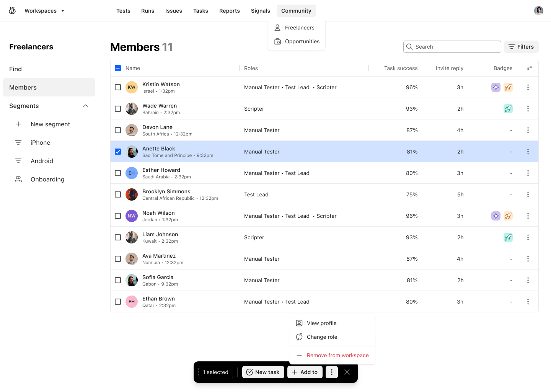Check Esther Howard's row checkbox

click(x=118, y=173)
